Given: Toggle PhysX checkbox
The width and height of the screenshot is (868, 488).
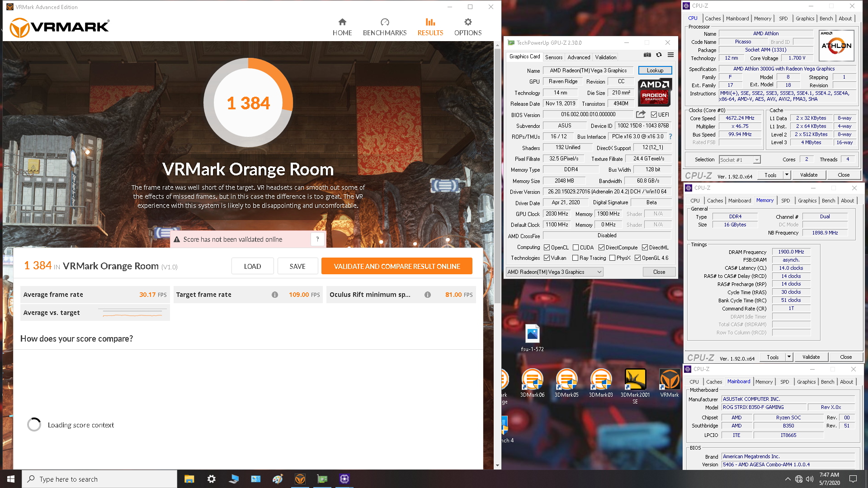Looking at the screenshot, I should tap(612, 258).
